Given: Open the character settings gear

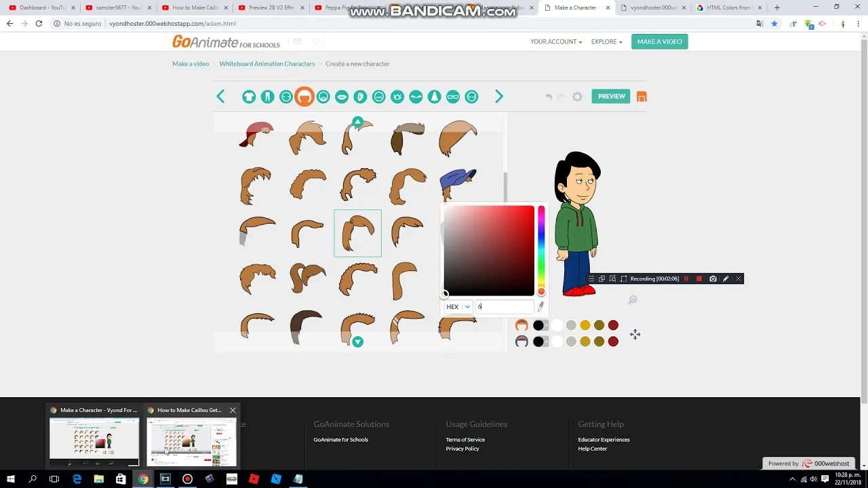Looking at the screenshot, I should (x=577, y=97).
